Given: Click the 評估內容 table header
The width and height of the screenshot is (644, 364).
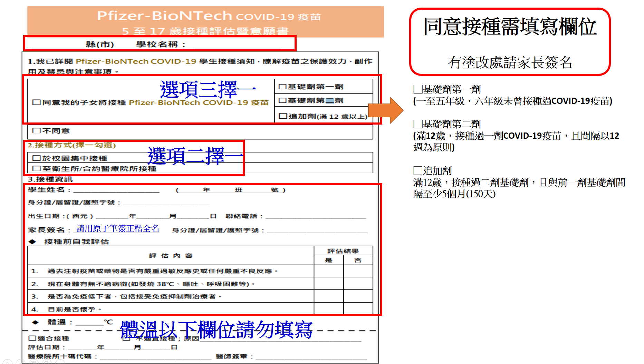Looking at the screenshot, I should point(171,256).
